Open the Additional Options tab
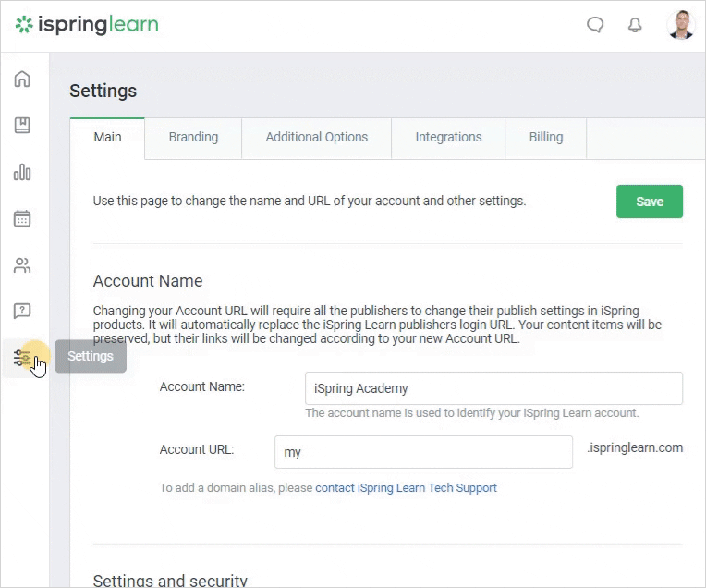 tap(316, 138)
